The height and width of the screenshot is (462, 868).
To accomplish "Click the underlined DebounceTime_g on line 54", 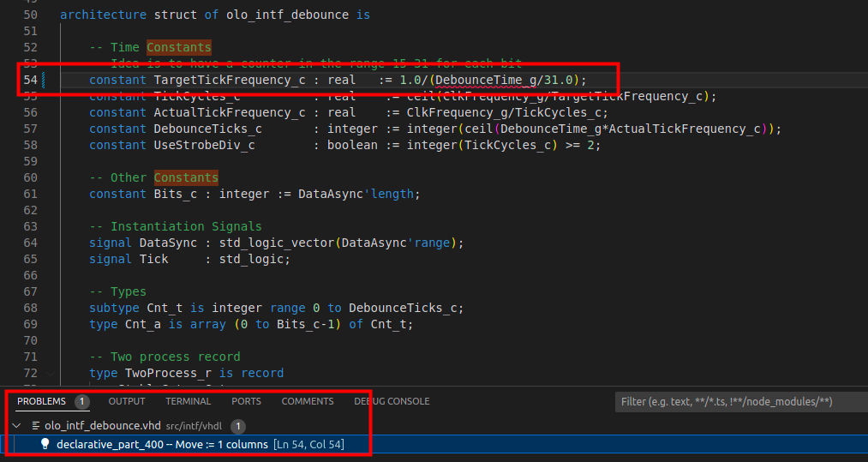I will coord(486,80).
